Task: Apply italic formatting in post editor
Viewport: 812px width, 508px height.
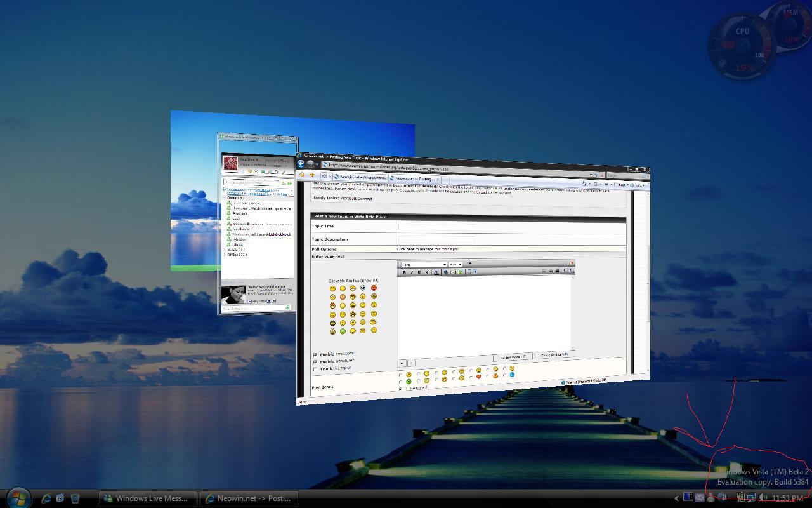Action: click(412, 272)
